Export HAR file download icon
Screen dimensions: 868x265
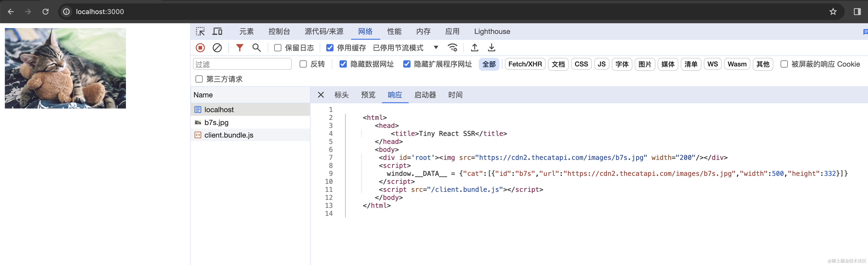tap(492, 48)
